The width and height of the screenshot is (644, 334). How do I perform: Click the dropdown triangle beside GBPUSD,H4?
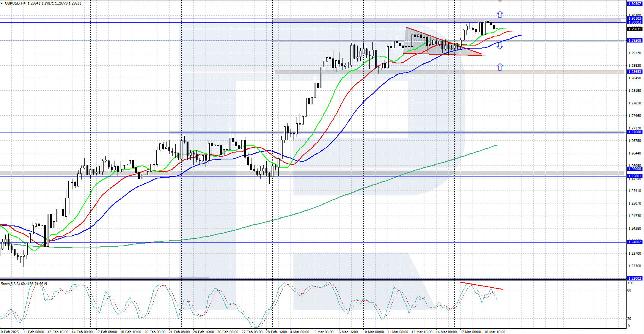2,3
